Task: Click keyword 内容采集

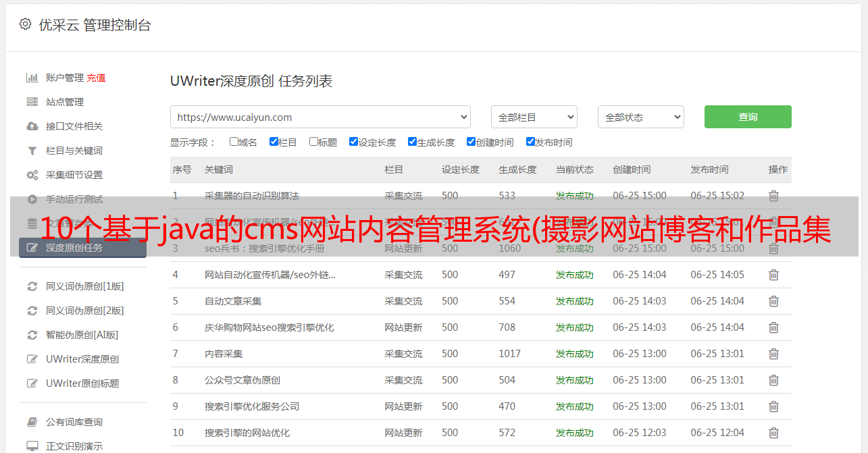Action: point(224,354)
